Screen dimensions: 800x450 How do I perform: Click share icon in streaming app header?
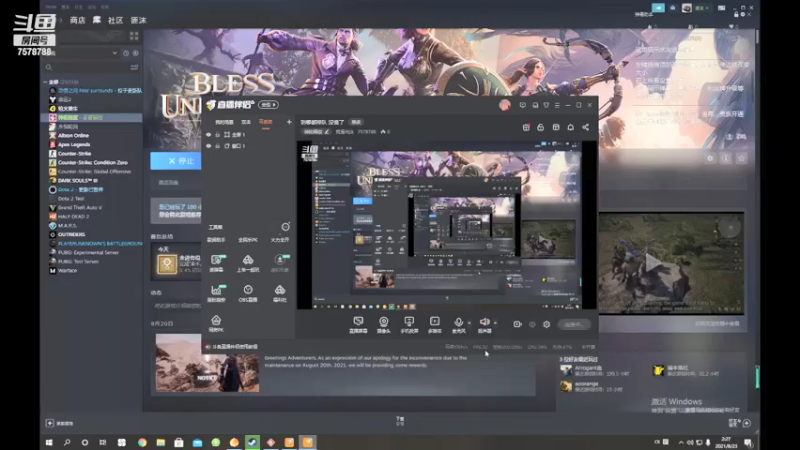[586, 127]
